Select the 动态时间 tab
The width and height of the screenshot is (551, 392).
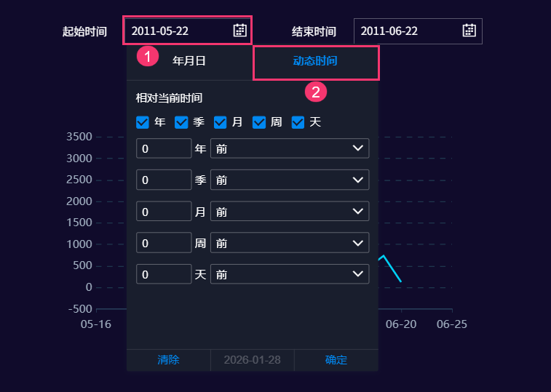315,61
